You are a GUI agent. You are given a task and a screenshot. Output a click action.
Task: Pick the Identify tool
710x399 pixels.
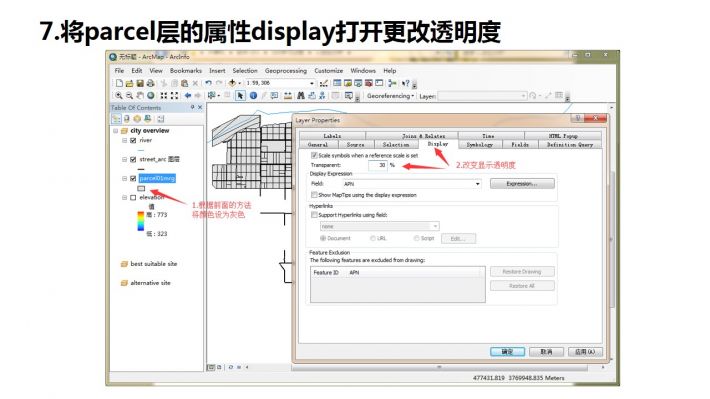[x=253, y=96]
